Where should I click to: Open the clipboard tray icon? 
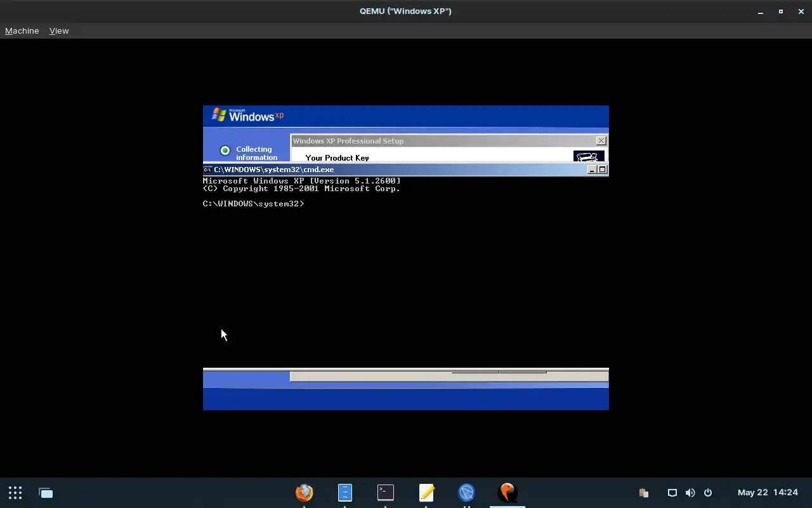coord(643,493)
